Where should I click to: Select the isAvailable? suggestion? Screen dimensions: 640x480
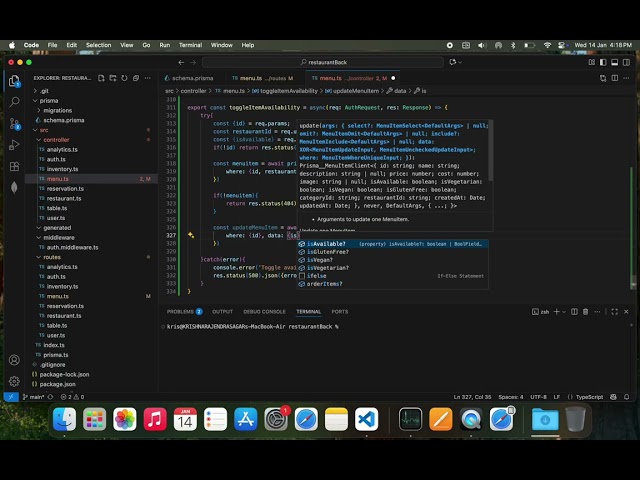click(392, 244)
